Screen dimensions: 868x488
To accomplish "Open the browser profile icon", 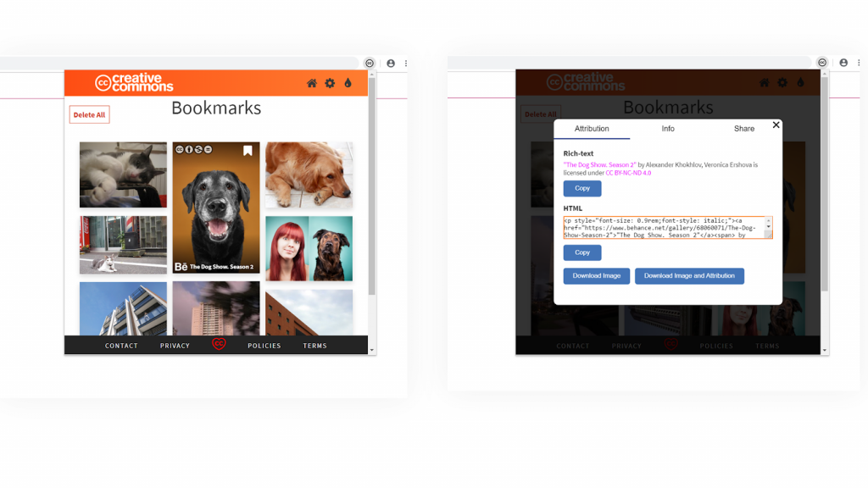I will click(x=390, y=63).
